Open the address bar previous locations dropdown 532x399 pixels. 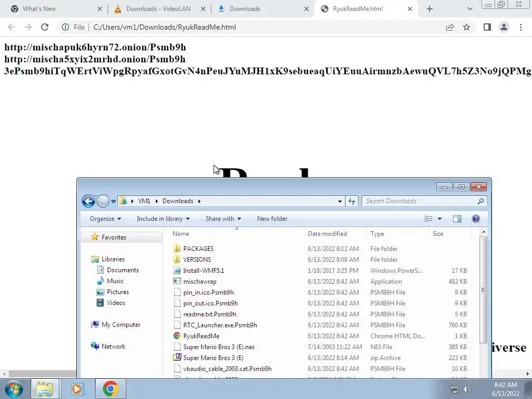point(340,201)
